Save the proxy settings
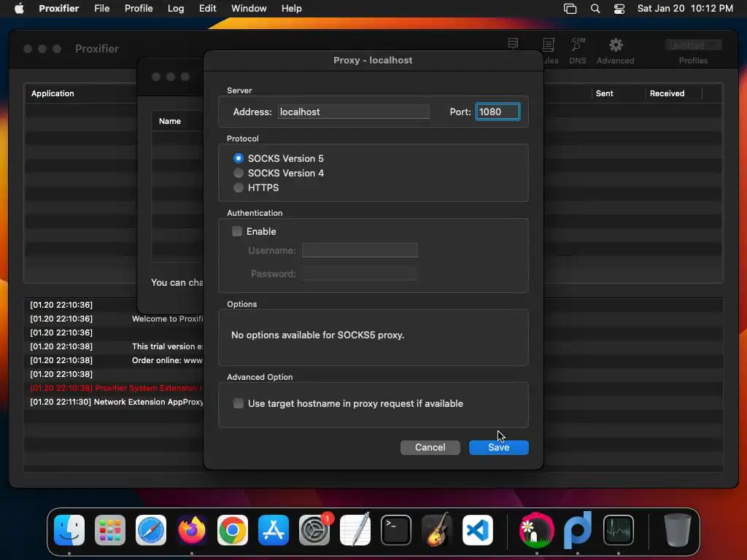Image resolution: width=747 pixels, height=560 pixels. point(498,447)
